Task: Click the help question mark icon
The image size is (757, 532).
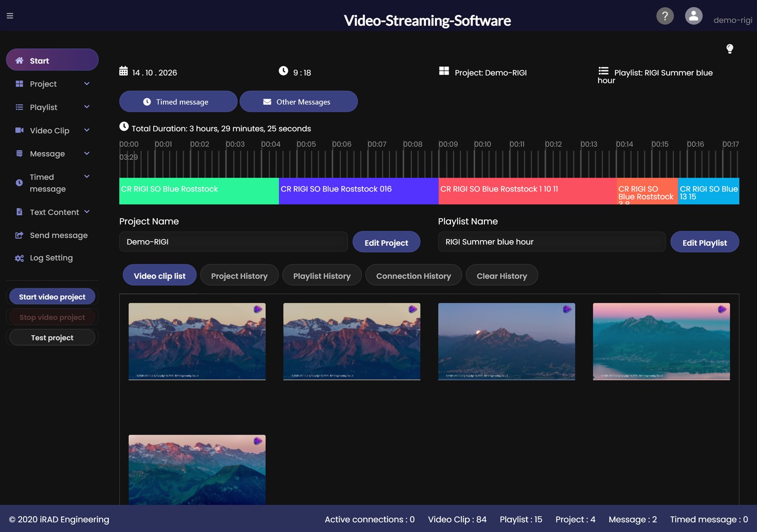Action: tap(665, 16)
